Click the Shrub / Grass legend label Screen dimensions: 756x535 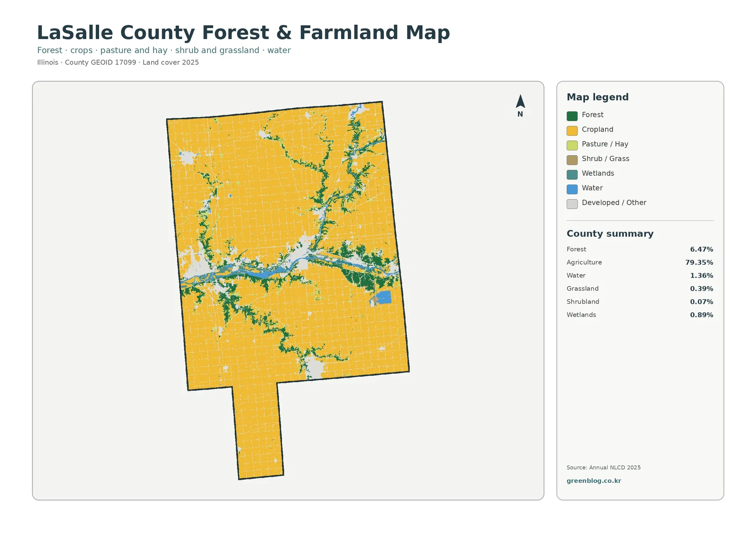click(x=605, y=159)
